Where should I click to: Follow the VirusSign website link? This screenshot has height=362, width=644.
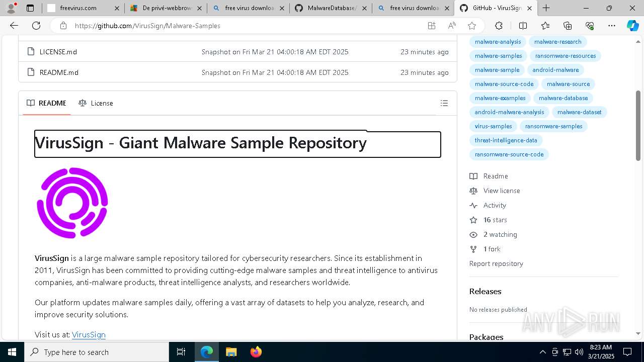click(x=89, y=334)
